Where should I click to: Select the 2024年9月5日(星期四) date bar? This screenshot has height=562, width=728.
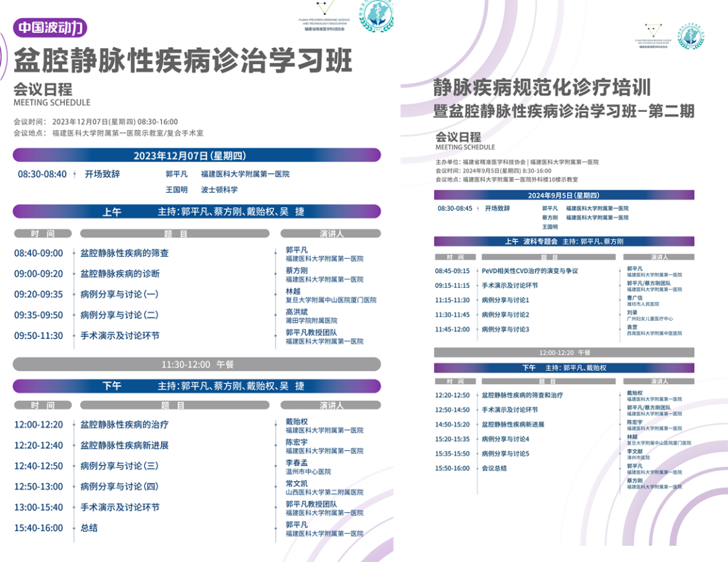click(564, 195)
